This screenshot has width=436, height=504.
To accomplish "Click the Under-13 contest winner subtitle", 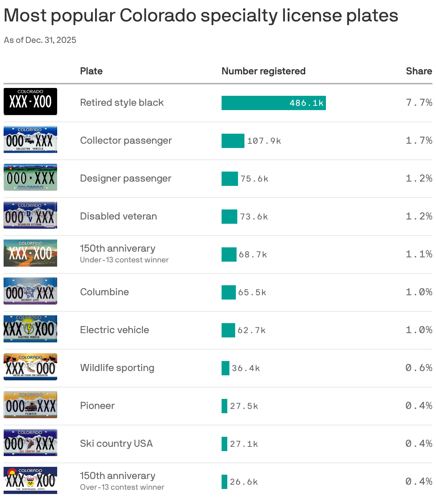I will click(x=124, y=260).
